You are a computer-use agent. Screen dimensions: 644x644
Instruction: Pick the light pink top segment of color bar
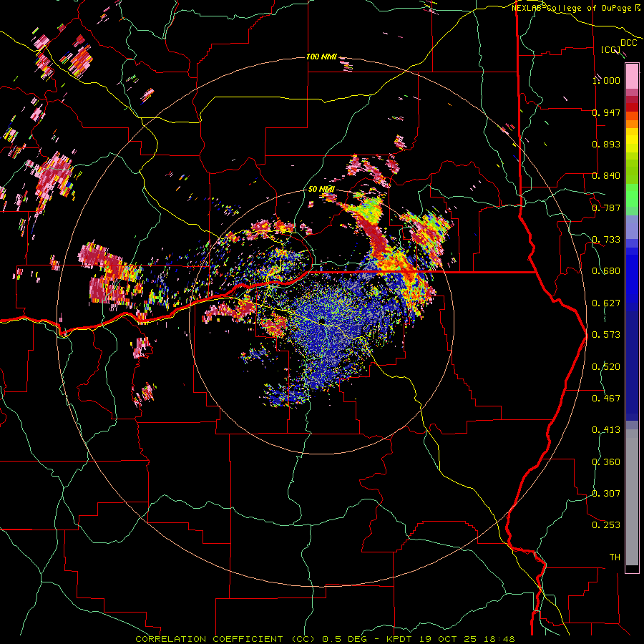(632, 77)
